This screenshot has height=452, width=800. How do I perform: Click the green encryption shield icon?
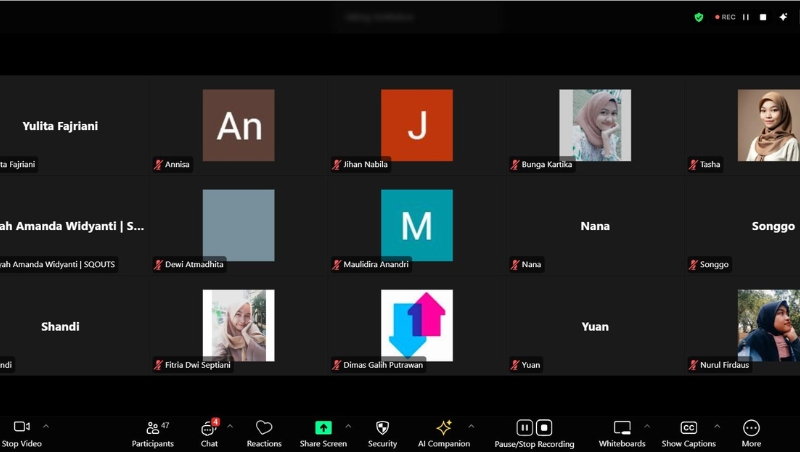[x=699, y=17]
